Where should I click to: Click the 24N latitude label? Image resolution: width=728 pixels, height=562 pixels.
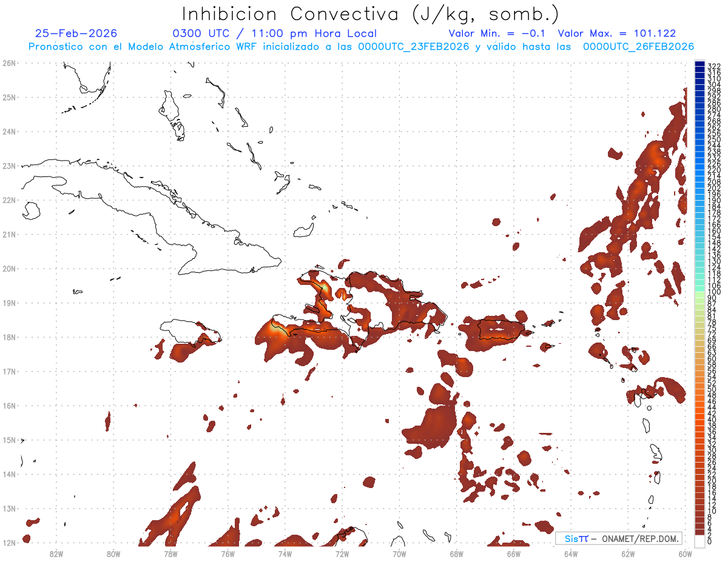point(9,132)
